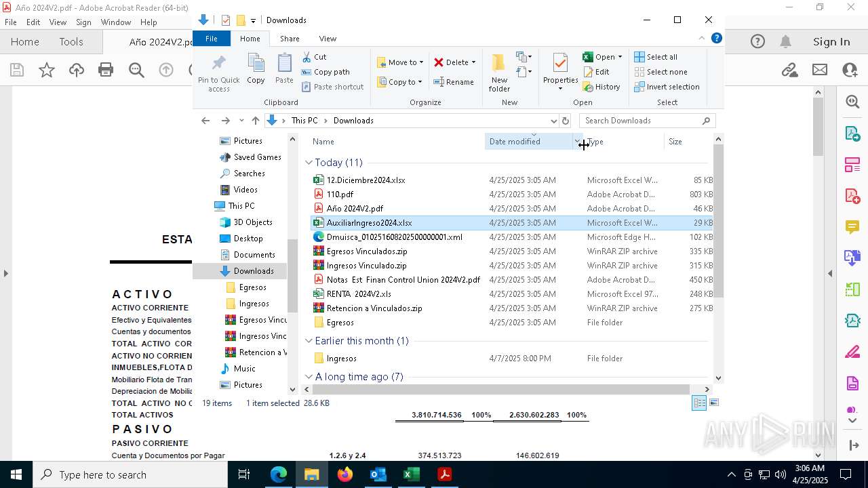868x488 pixels.
Task: Click Acrobat upload cloud icon
Action: pyautogui.click(x=77, y=69)
